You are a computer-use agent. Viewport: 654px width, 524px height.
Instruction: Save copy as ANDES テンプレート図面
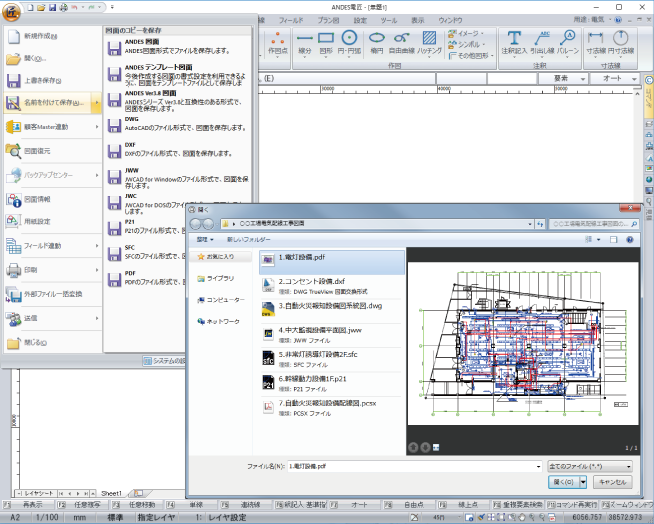(x=178, y=74)
